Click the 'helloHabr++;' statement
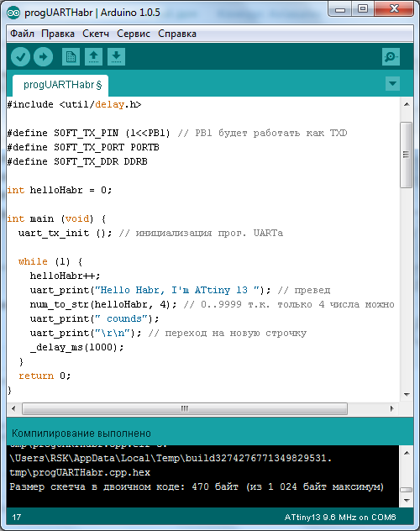Screen dimensions: 420x531 65,276
